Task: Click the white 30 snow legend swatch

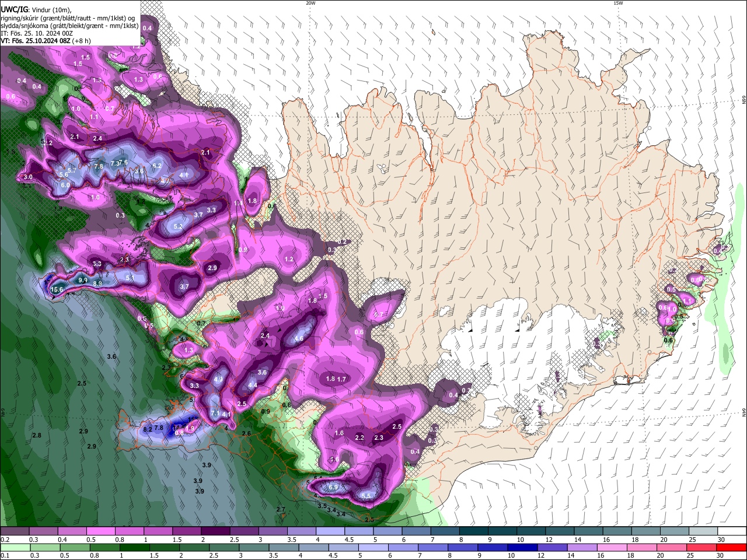Action: point(732,531)
